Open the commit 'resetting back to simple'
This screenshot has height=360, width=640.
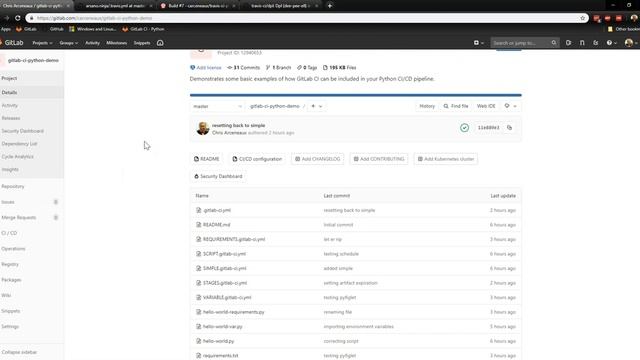238,125
